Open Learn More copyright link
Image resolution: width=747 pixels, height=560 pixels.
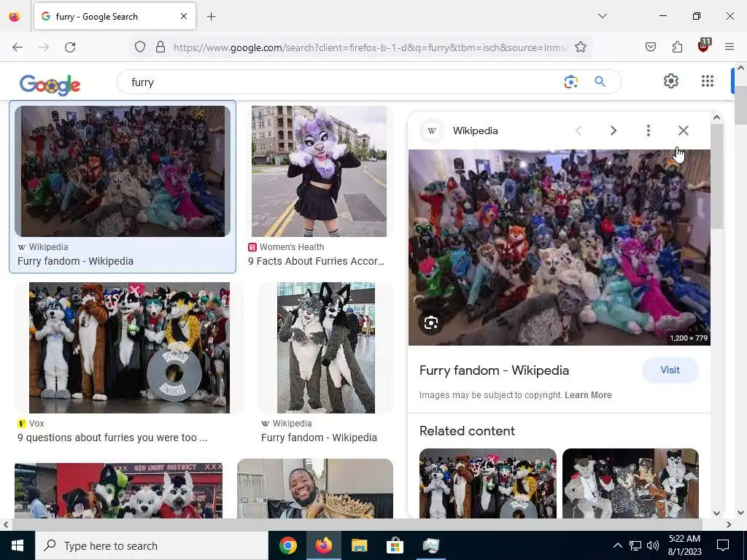point(588,395)
